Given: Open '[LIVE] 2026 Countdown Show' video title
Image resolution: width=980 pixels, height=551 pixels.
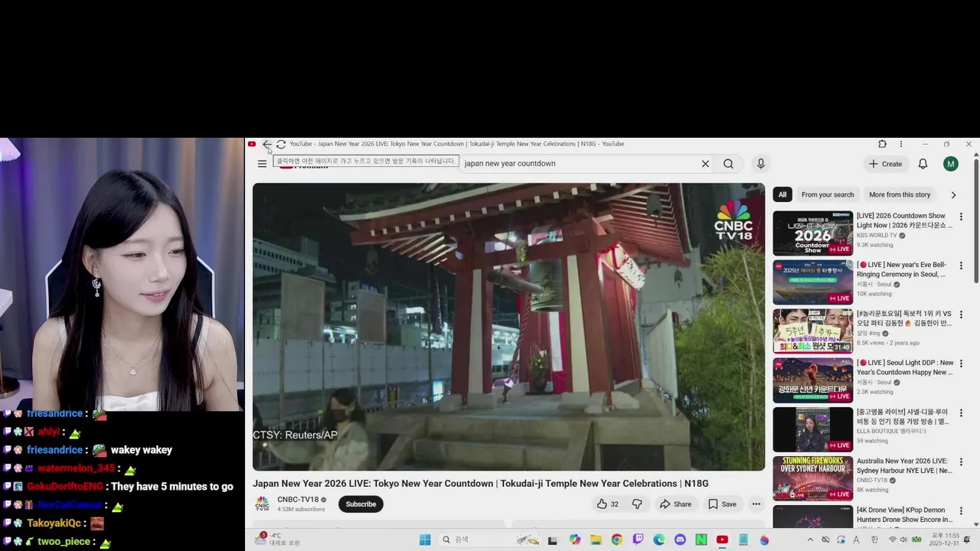Looking at the screenshot, I should pyautogui.click(x=904, y=220).
